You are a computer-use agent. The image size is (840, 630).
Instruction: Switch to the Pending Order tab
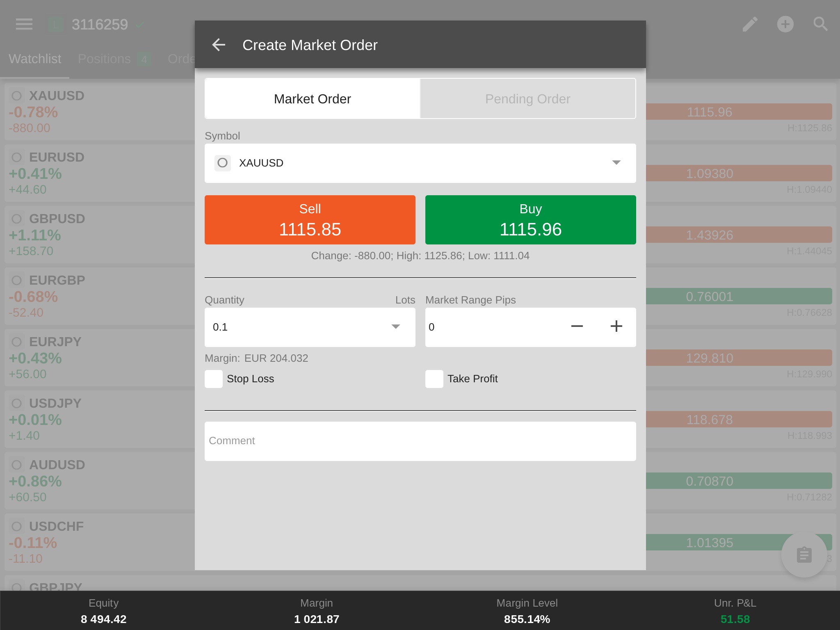(x=527, y=99)
